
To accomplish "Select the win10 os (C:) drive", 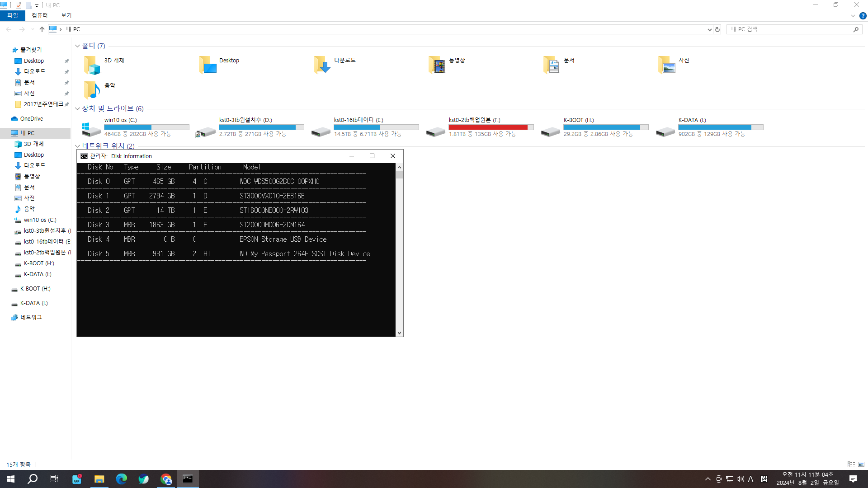I will pos(135,127).
